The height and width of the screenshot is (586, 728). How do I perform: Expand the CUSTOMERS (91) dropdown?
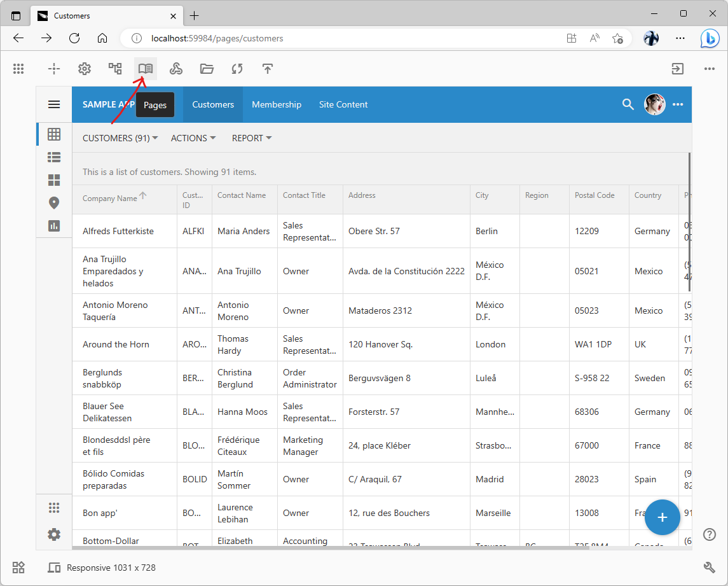point(120,138)
